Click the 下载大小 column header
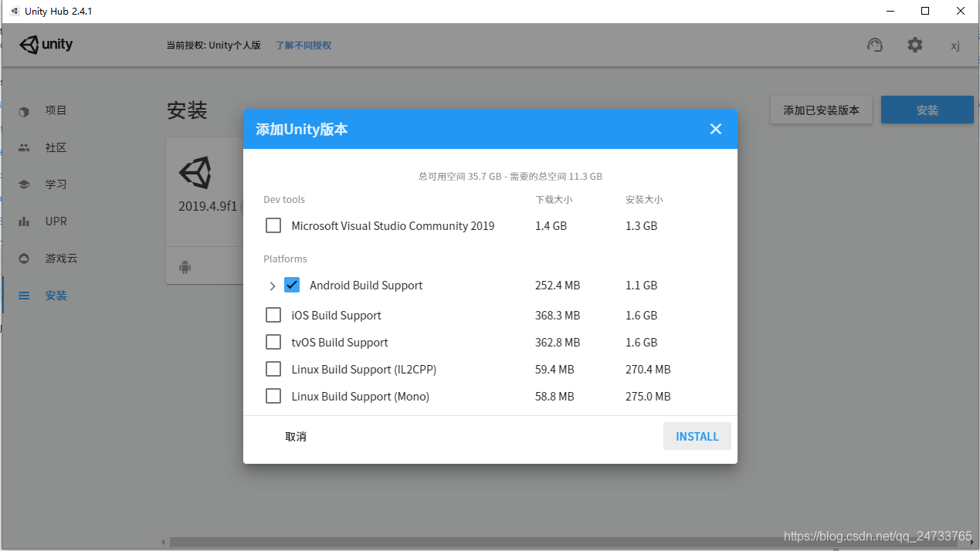Viewport: 980px width, 551px height. pyautogui.click(x=554, y=200)
